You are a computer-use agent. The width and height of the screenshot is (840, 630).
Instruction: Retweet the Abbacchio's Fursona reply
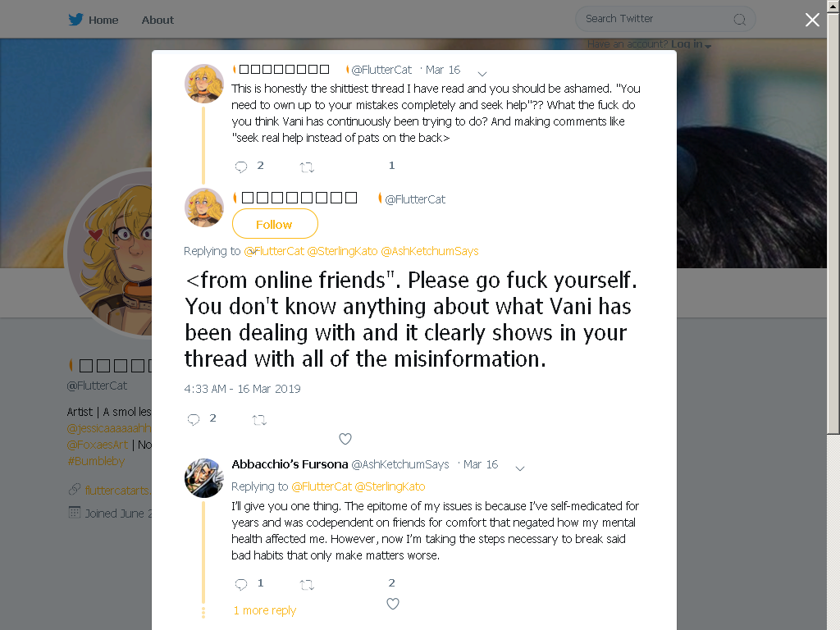pos(307,584)
